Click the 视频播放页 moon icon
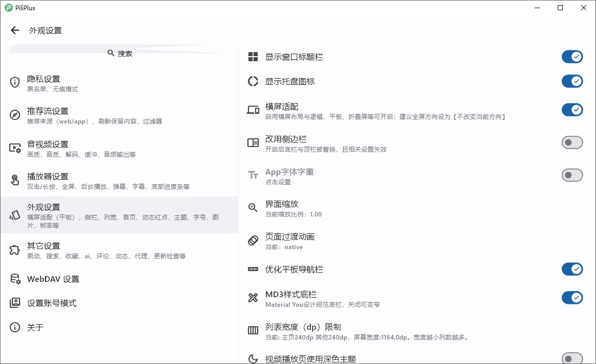 253,359
